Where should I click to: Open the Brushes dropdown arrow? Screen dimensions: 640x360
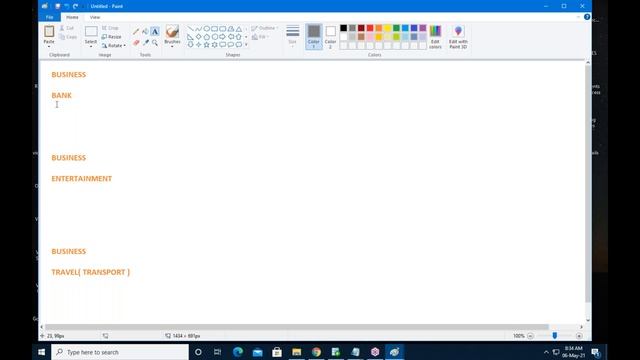pyautogui.click(x=172, y=46)
